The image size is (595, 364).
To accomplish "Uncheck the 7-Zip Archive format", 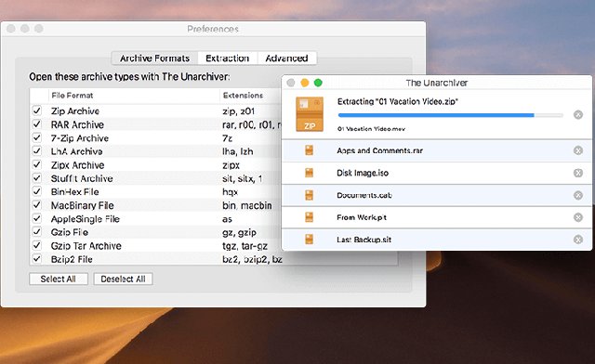I will tap(37, 137).
